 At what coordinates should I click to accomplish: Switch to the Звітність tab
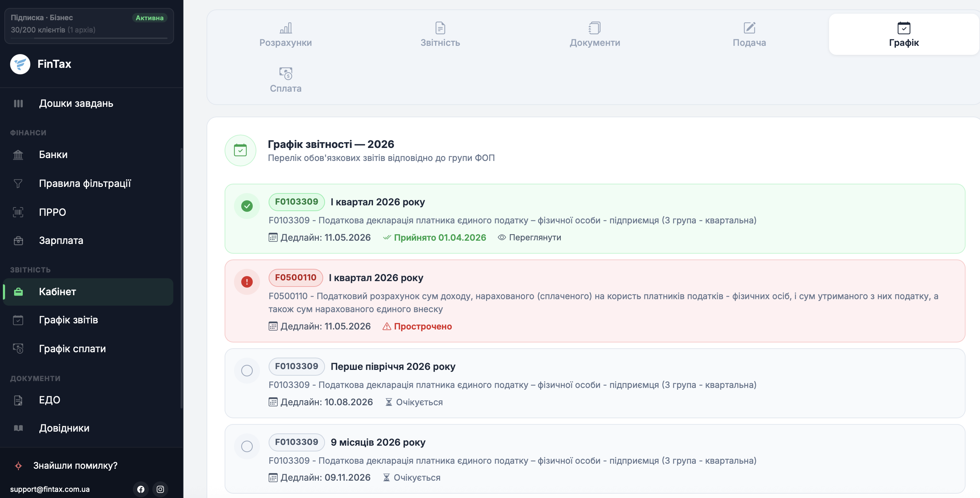(440, 34)
